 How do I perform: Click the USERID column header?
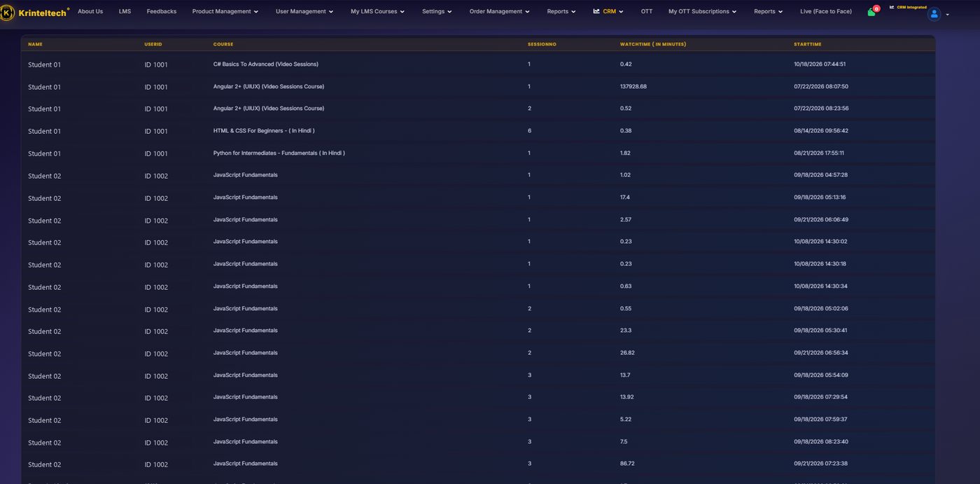[x=153, y=44]
